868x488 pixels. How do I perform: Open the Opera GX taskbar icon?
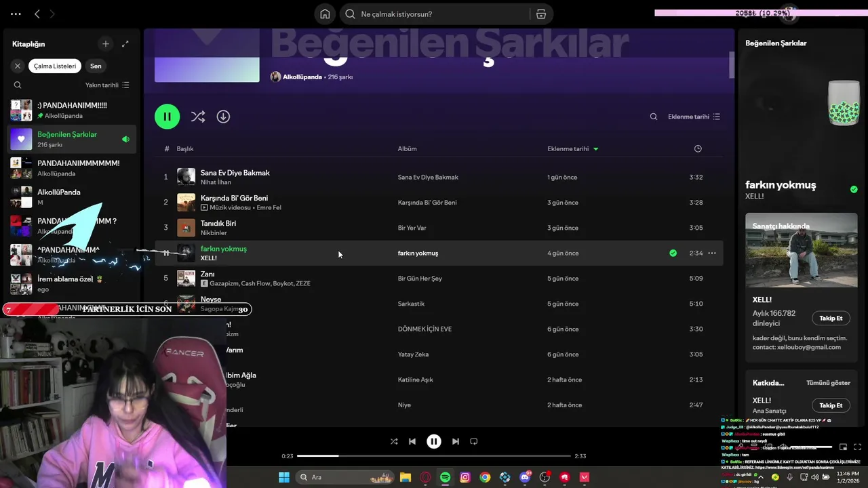(425, 477)
